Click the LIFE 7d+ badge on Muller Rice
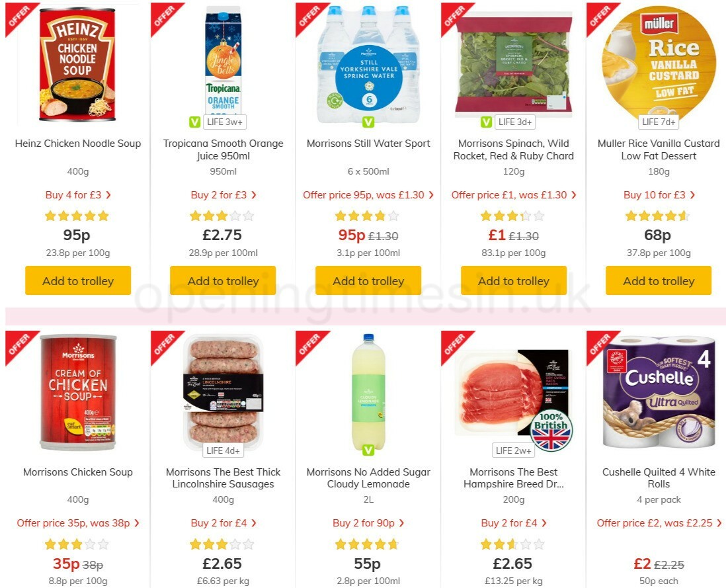726x588 pixels. (x=659, y=122)
